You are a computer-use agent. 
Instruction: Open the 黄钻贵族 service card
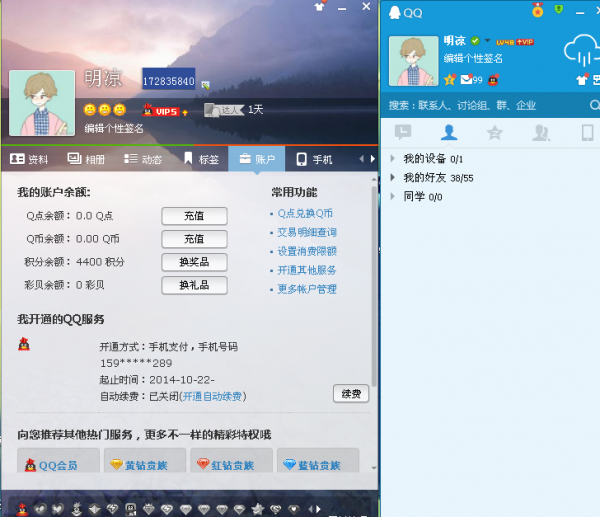coord(145,460)
